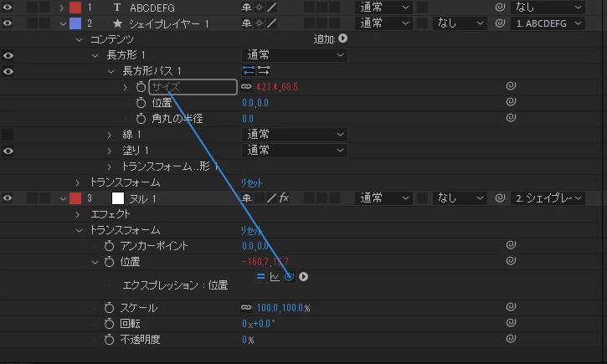Open the parent dropdown showing 1. ABCDEFG
The width and height of the screenshot is (607, 364).
(548, 23)
